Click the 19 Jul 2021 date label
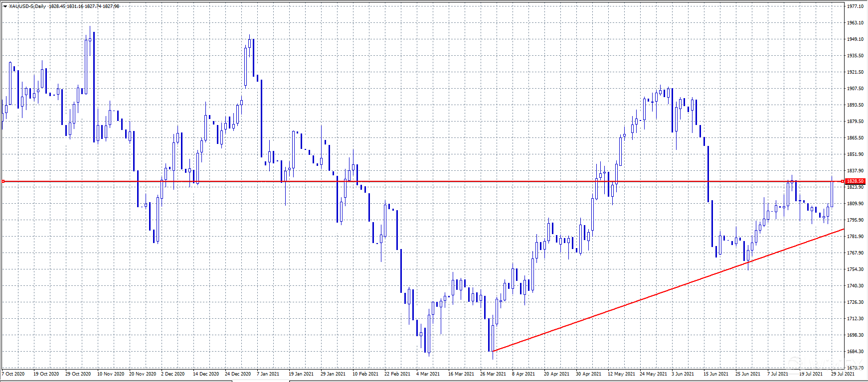 [x=811, y=374]
